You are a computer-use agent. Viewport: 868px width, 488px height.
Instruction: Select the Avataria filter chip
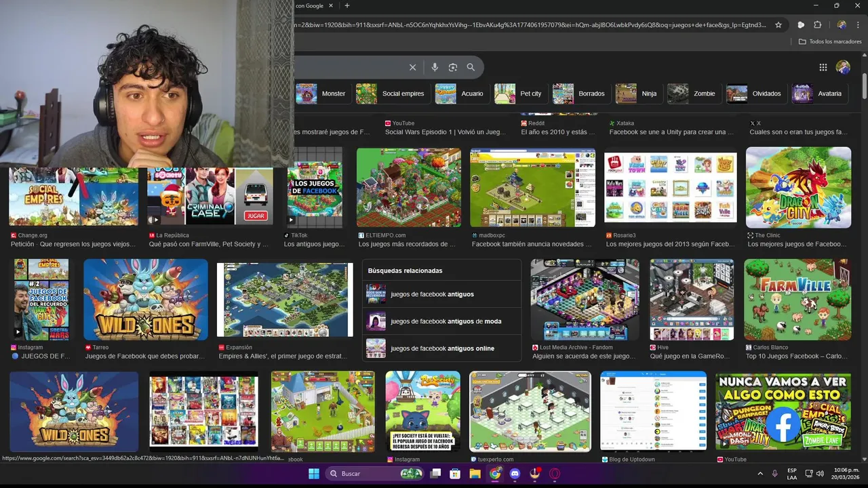(x=818, y=94)
